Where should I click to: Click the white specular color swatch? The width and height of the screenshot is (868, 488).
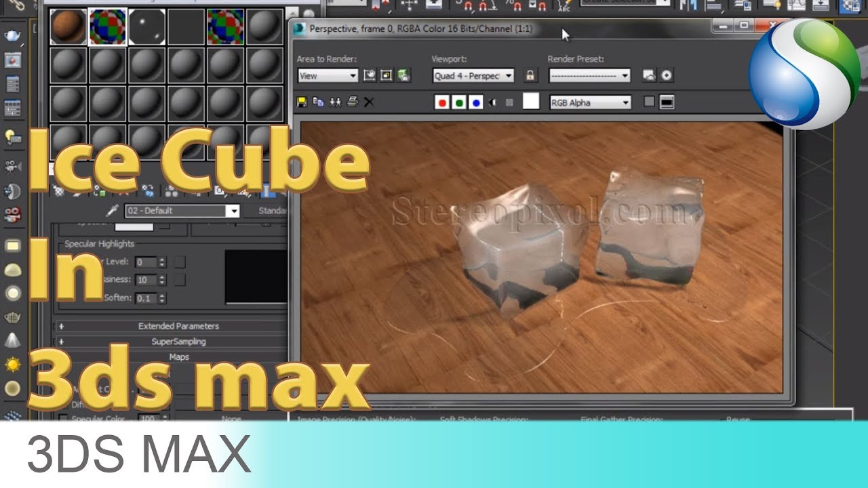point(134,227)
